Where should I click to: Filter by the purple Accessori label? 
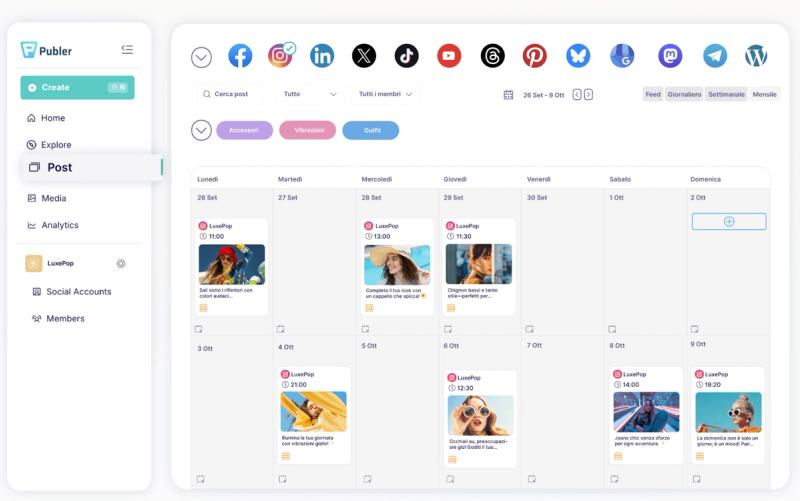[x=244, y=130]
